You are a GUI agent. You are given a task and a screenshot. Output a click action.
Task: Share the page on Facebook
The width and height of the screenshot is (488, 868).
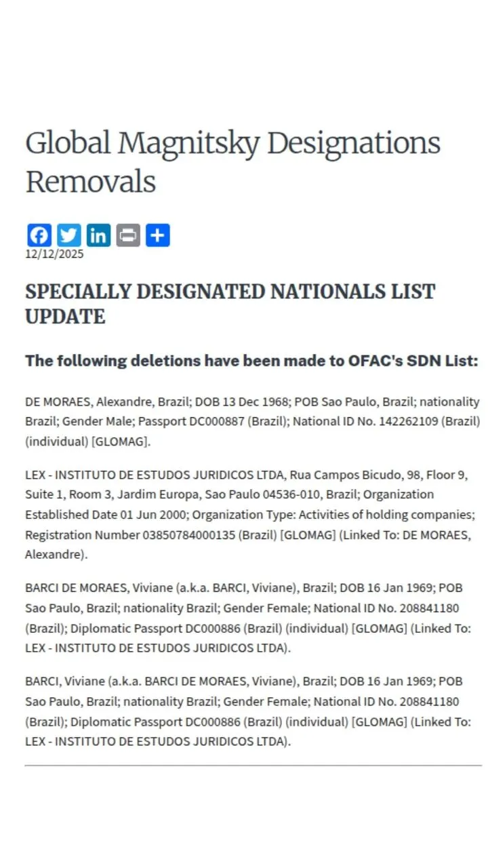(x=39, y=235)
